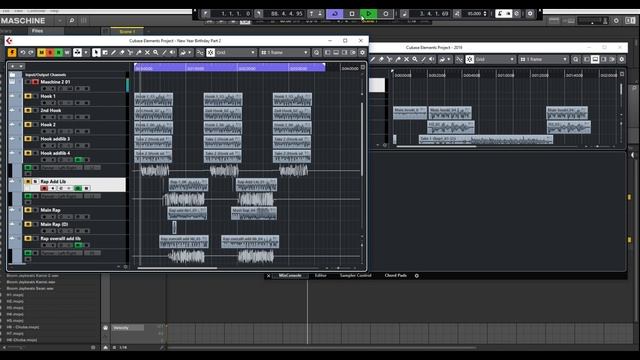Screen dimensions: 640x360
Task: Toggle lower zone visibility icon
Action: (x=336, y=53)
